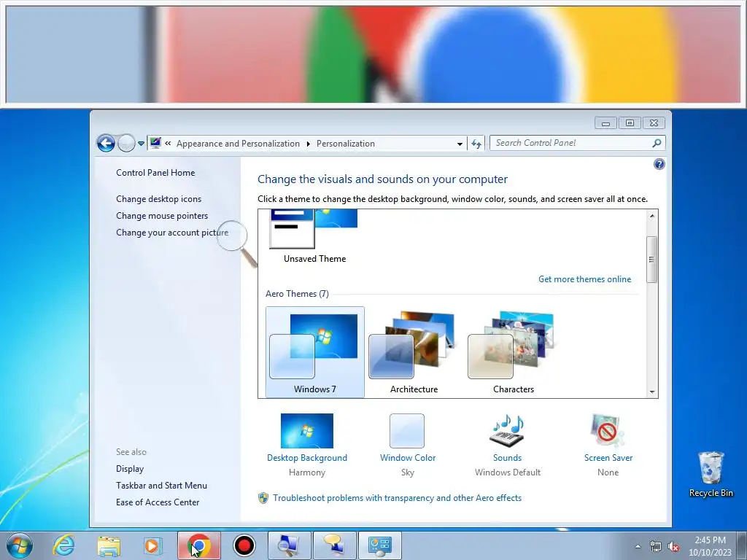Open Display under See also
The width and height of the screenshot is (747, 560).
[x=130, y=469]
